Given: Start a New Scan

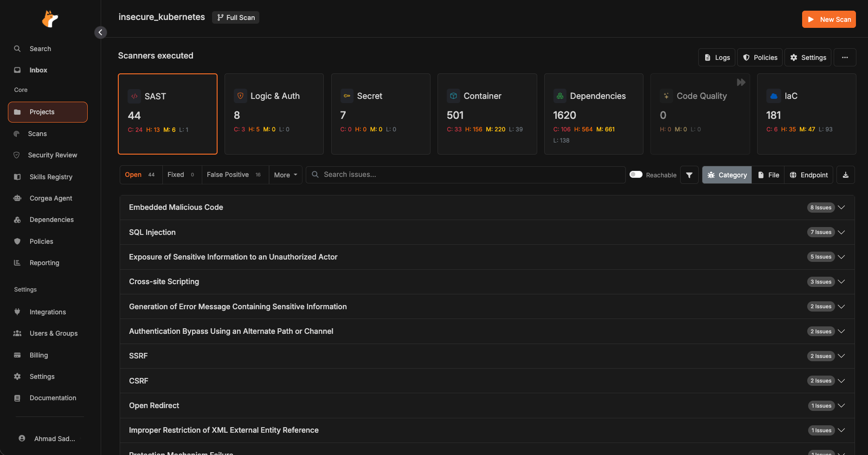Looking at the screenshot, I should point(829,19).
